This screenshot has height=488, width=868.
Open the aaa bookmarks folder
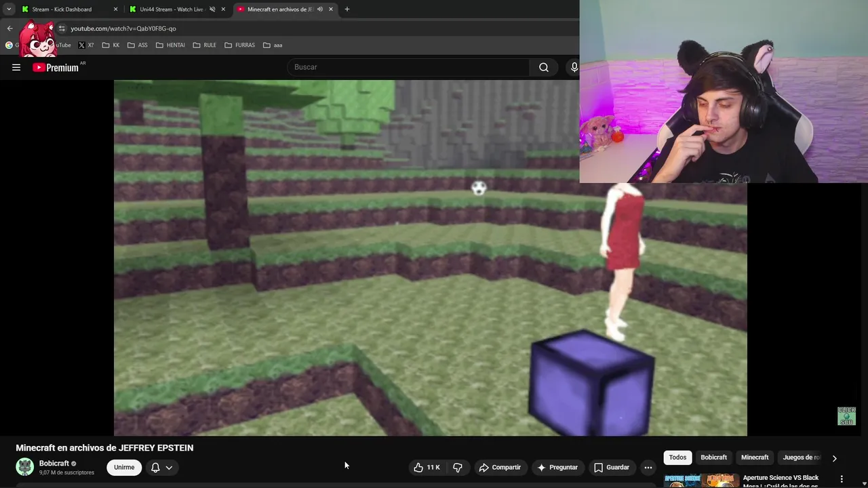click(x=273, y=45)
